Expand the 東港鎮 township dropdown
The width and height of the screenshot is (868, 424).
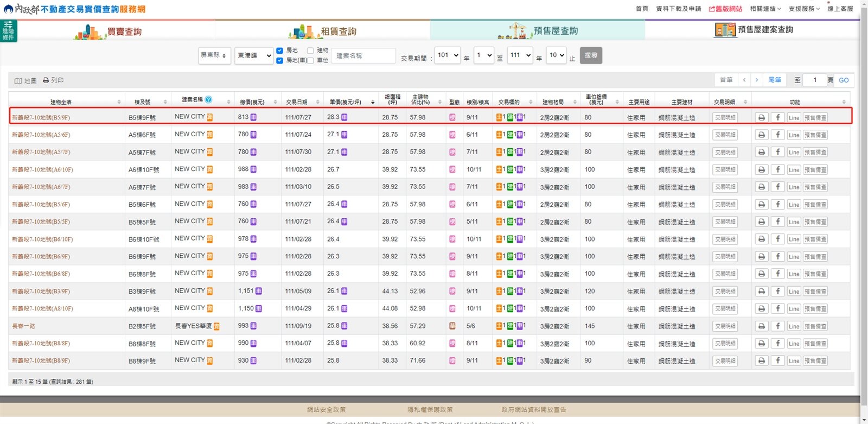click(x=253, y=55)
